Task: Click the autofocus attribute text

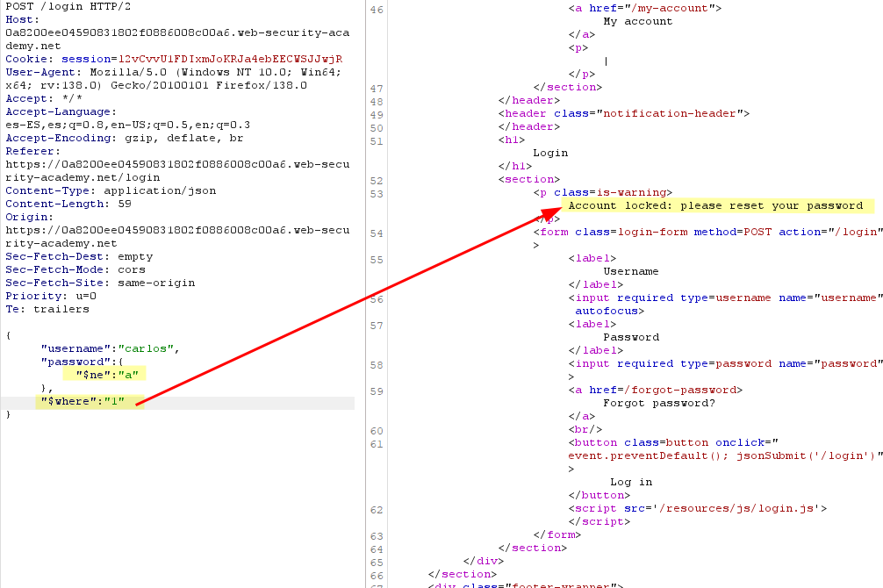Action: 607,311
